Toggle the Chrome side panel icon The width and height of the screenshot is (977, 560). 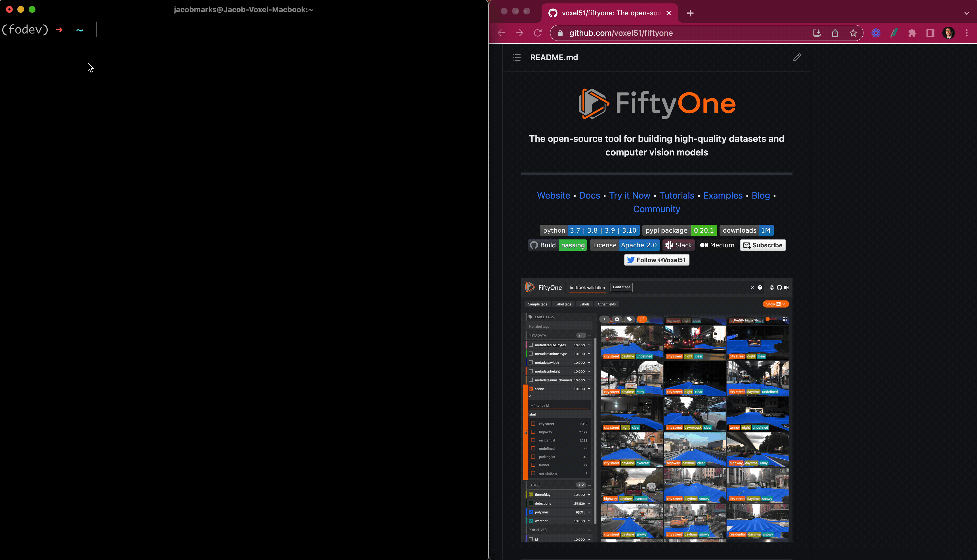pos(930,33)
